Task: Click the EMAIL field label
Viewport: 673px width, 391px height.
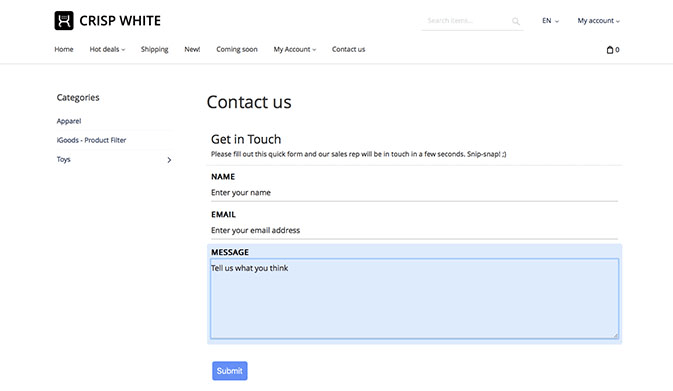Action: click(x=223, y=215)
